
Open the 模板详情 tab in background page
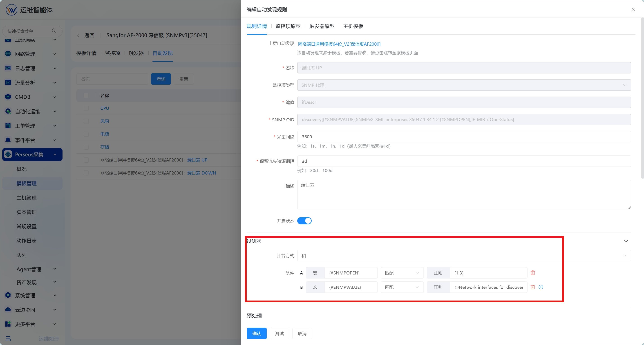(x=86, y=53)
